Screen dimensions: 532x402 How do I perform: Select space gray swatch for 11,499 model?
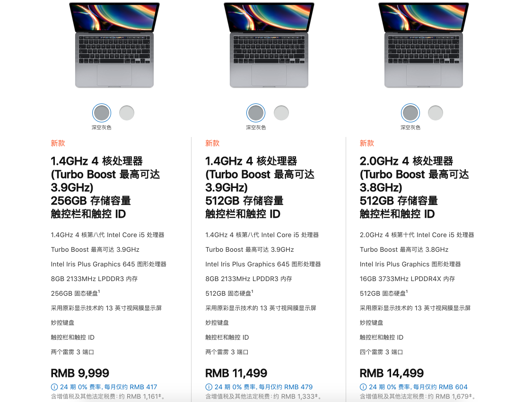click(256, 113)
